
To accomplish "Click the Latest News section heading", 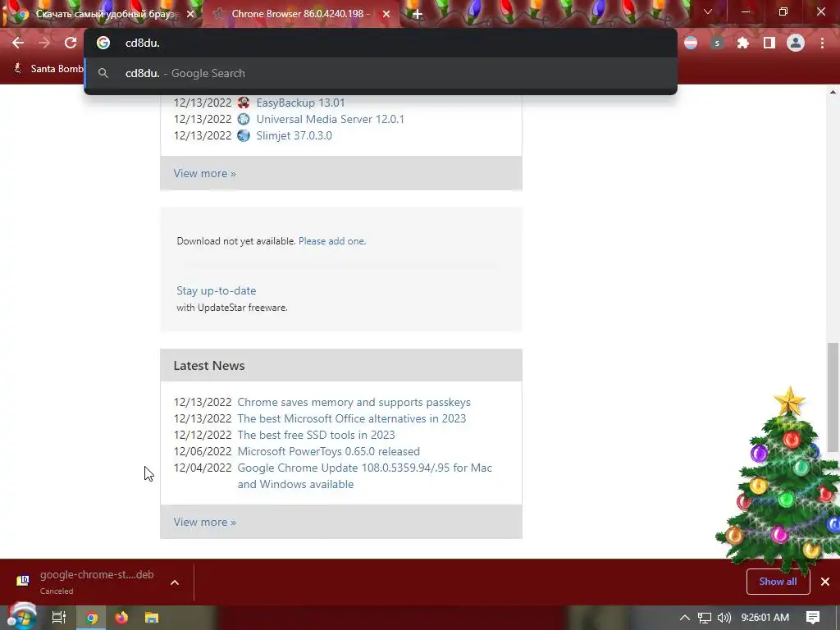I will click(x=209, y=365).
